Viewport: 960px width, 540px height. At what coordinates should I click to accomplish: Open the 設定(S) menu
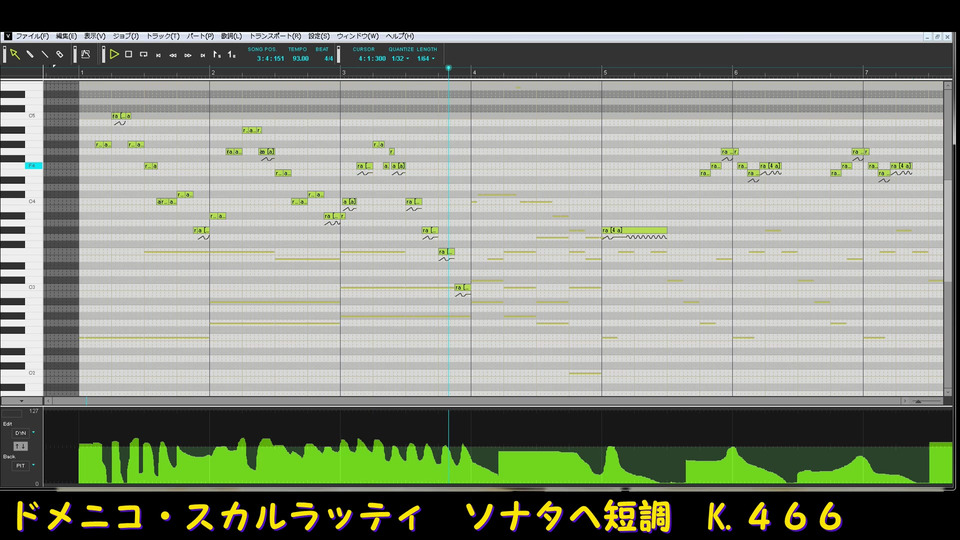pyautogui.click(x=318, y=36)
